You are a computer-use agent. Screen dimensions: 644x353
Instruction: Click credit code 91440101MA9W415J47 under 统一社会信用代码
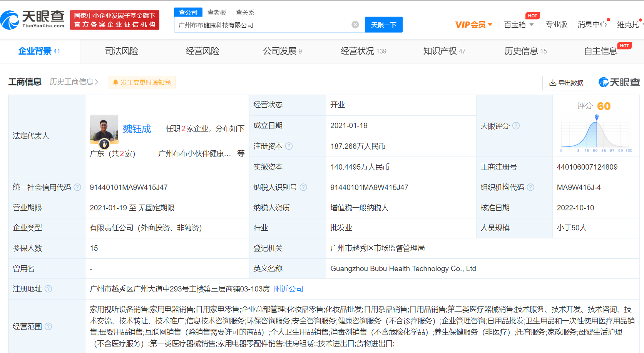tap(129, 187)
